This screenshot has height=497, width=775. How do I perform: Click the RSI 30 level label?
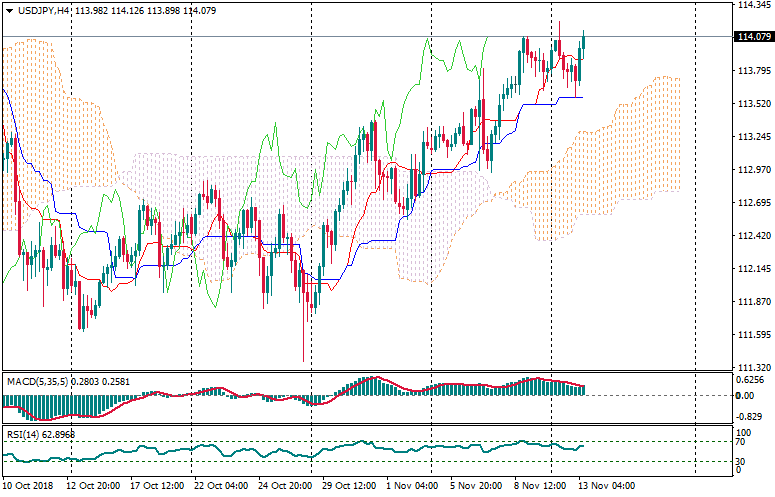(742, 461)
